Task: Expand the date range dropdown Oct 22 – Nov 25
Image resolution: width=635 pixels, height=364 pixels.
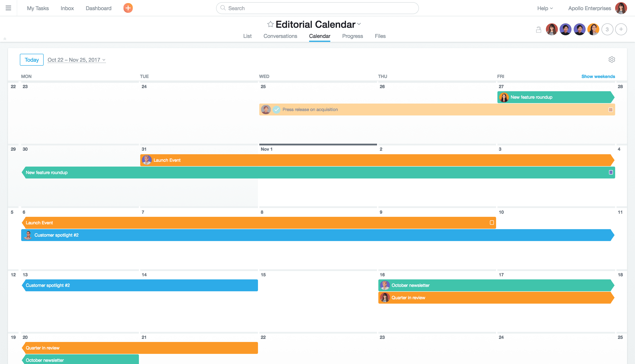Action: pyautogui.click(x=76, y=60)
